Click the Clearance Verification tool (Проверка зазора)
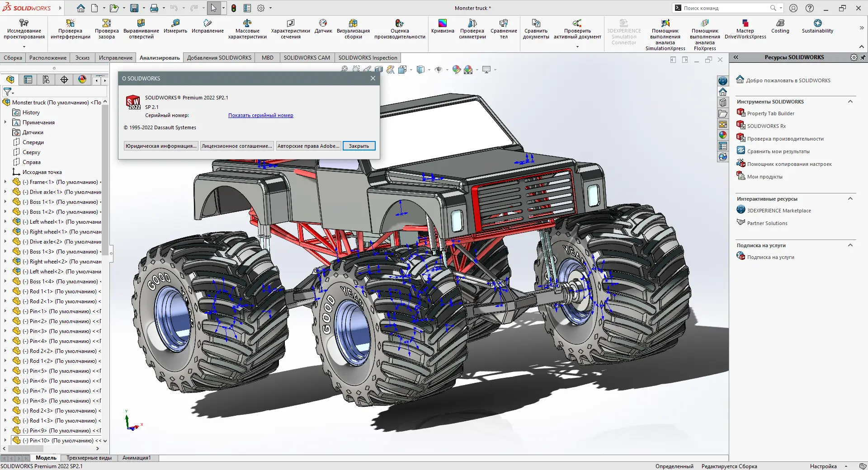 click(x=107, y=29)
